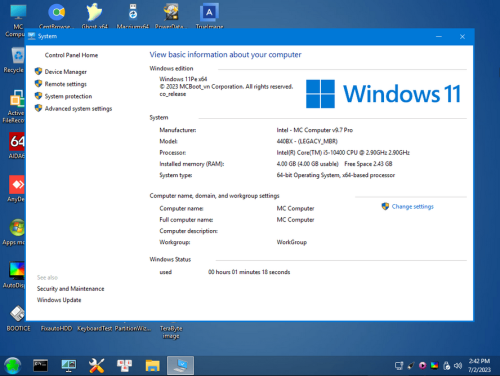Select the System window taskbar button
The width and height of the screenshot is (500, 376).
(180, 366)
